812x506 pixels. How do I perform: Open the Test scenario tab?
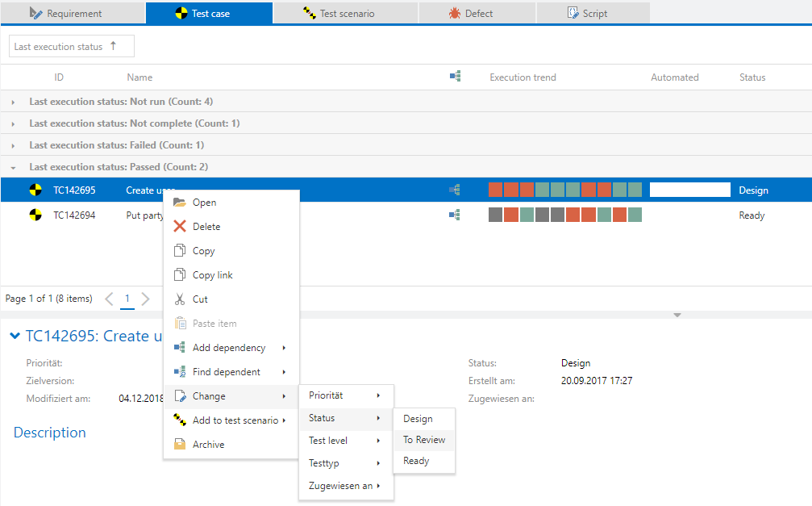pos(346,13)
